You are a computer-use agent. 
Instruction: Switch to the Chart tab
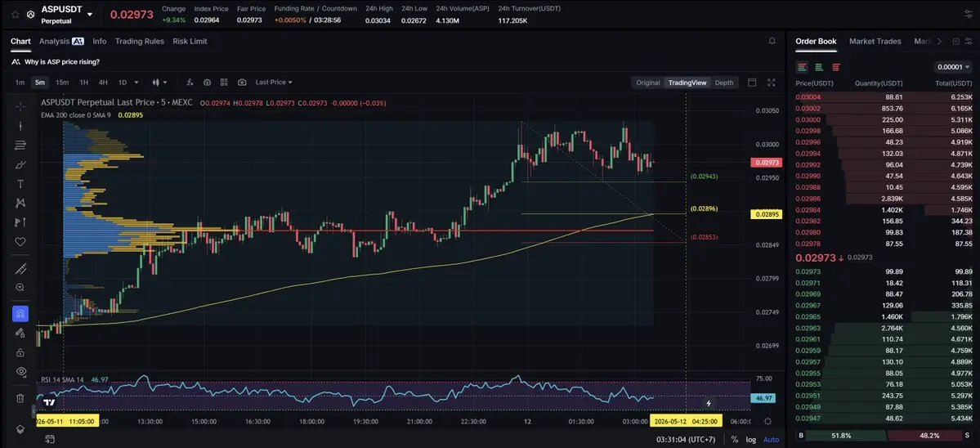[x=20, y=41]
